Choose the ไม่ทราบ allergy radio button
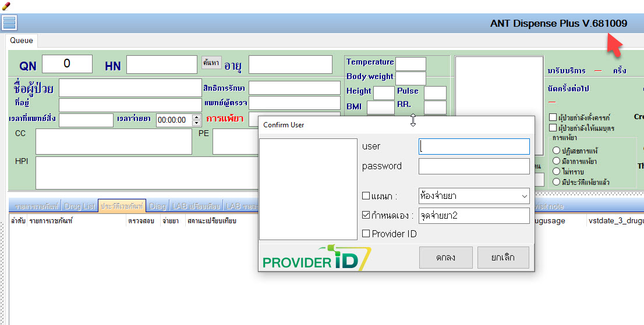 (x=556, y=172)
